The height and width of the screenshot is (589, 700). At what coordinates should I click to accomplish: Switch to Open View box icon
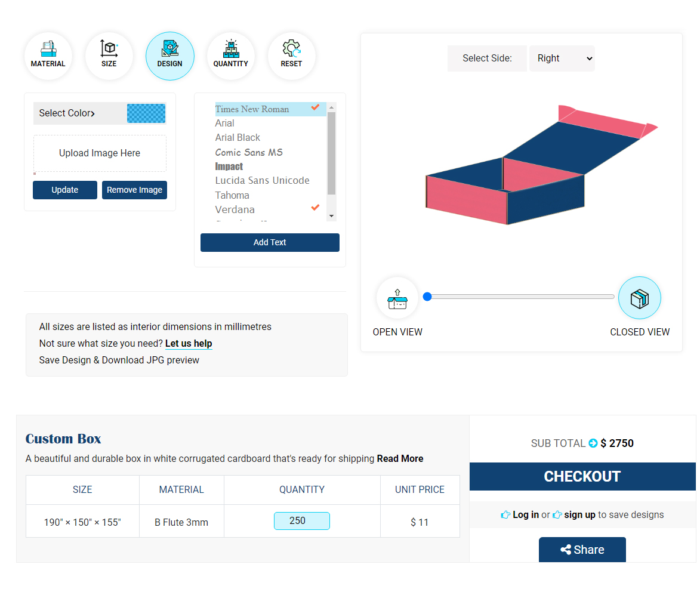397,298
